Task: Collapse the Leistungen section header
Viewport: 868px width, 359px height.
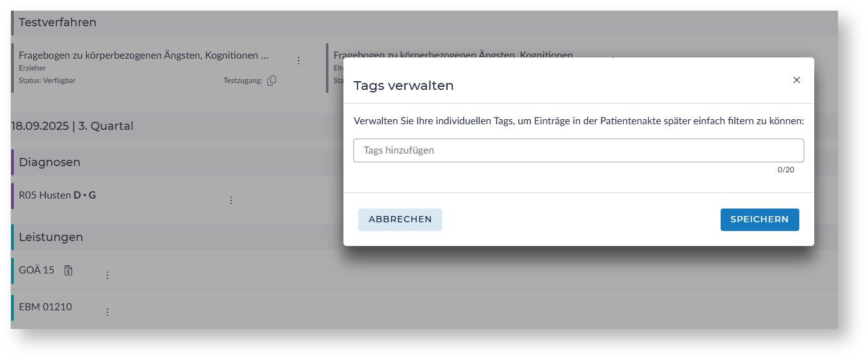Action: [x=51, y=237]
